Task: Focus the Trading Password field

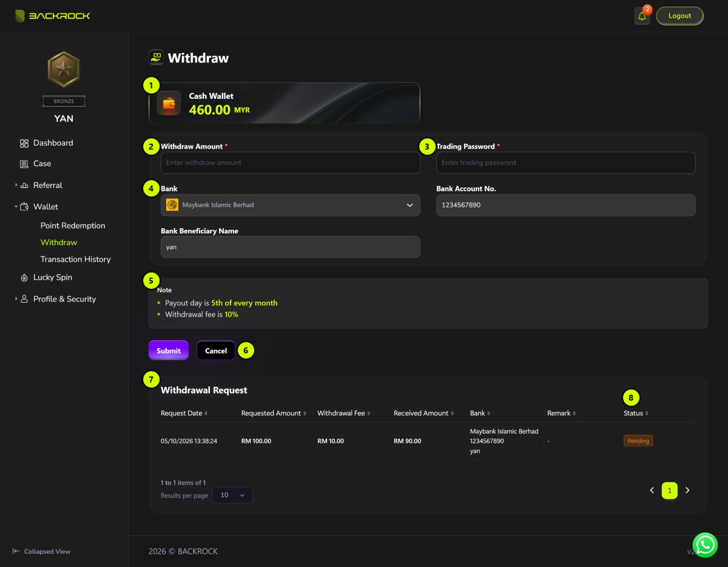Action: coord(565,163)
